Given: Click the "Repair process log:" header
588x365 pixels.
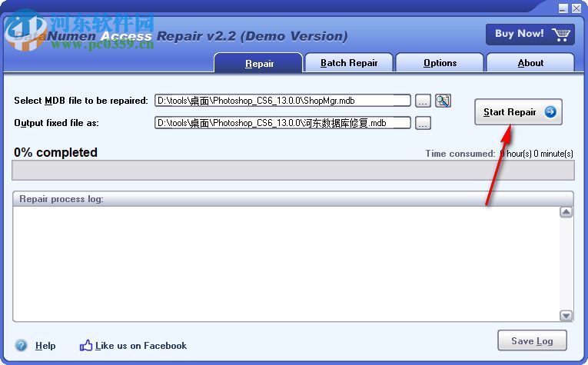Looking at the screenshot, I should (61, 199).
